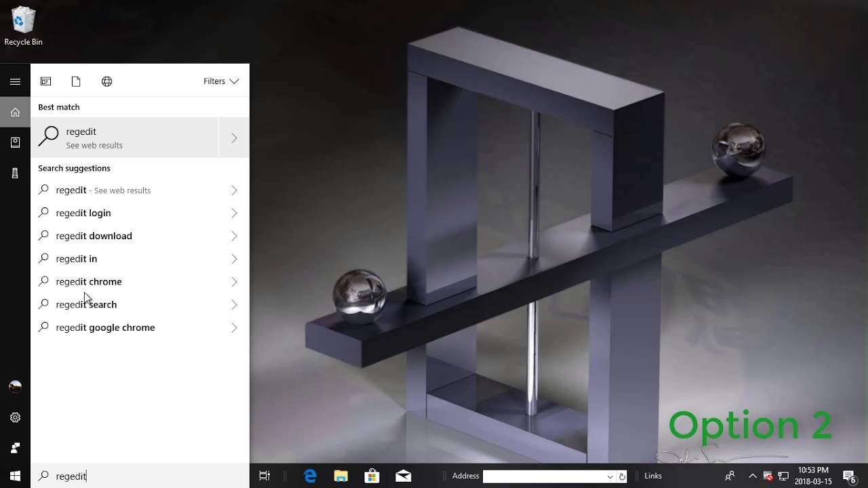The height and width of the screenshot is (488, 868).
Task: Filter search results by Apps
Action: pyautogui.click(x=46, y=81)
